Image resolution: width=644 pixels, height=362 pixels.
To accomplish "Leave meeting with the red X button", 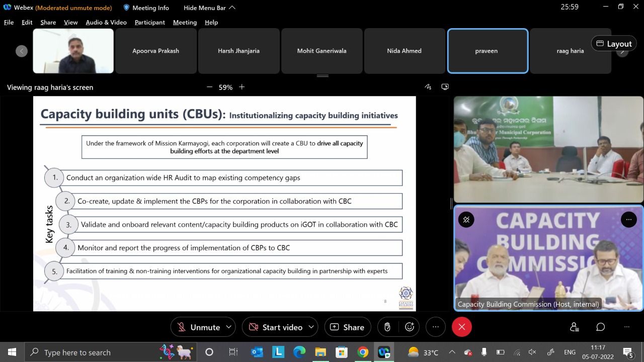I will click(x=461, y=327).
